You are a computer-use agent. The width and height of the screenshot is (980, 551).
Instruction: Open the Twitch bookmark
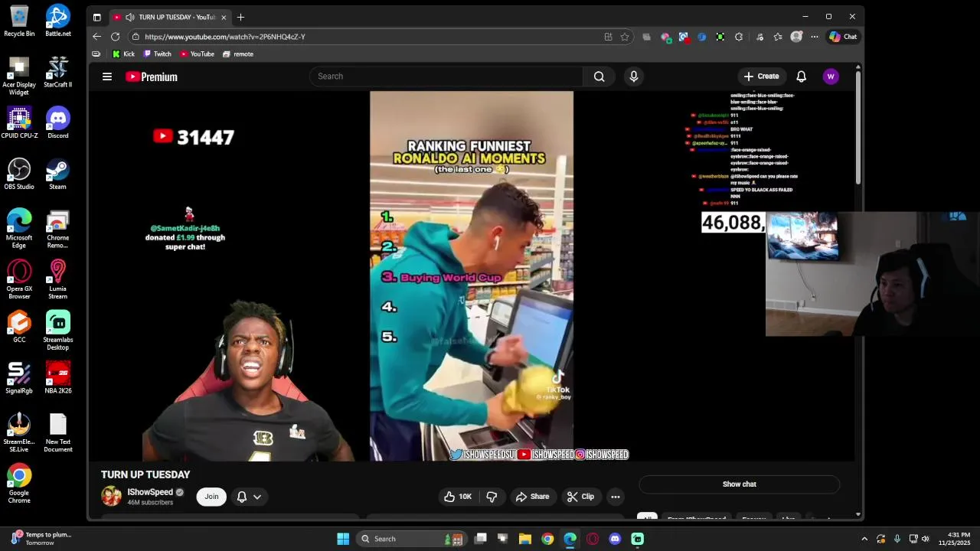158,54
